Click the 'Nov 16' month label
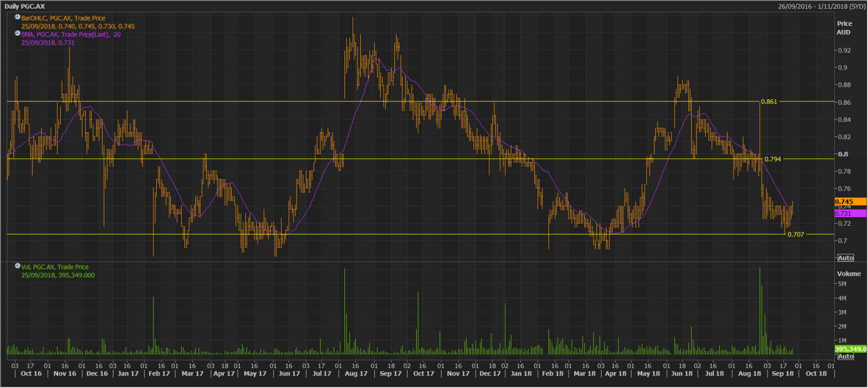This screenshot has height=388, width=868. pyautogui.click(x=65, y=373)
